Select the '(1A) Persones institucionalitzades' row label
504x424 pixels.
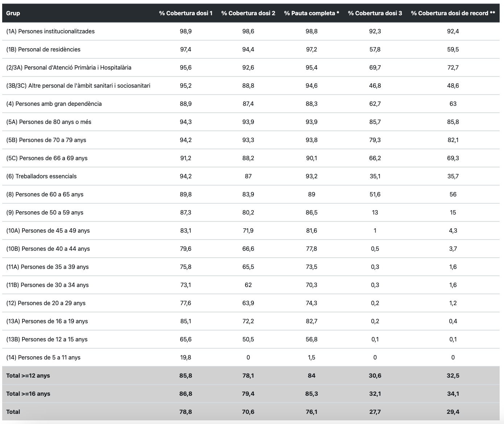50,31
